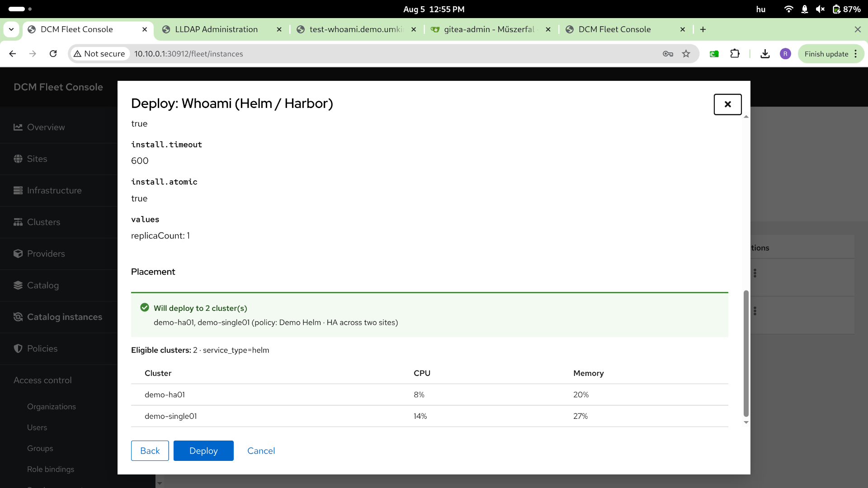Click the system volume muted icon
This screenshot has width=868, height=488.
(821, 9)
